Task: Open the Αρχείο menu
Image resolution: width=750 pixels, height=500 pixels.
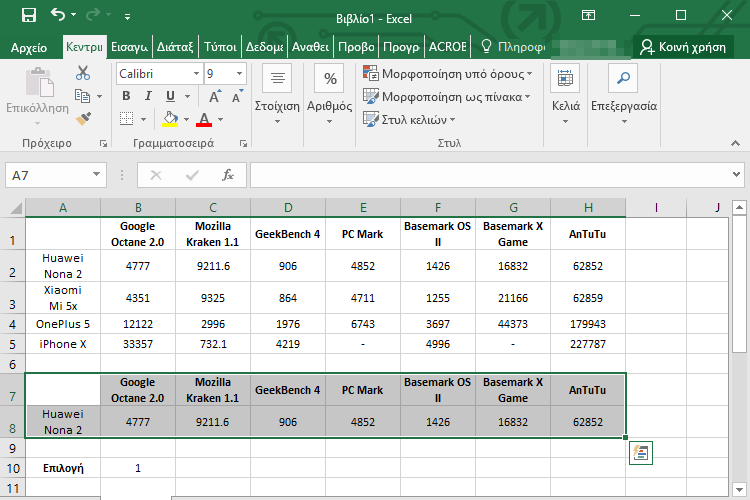Action: click(x=29, y=47)
